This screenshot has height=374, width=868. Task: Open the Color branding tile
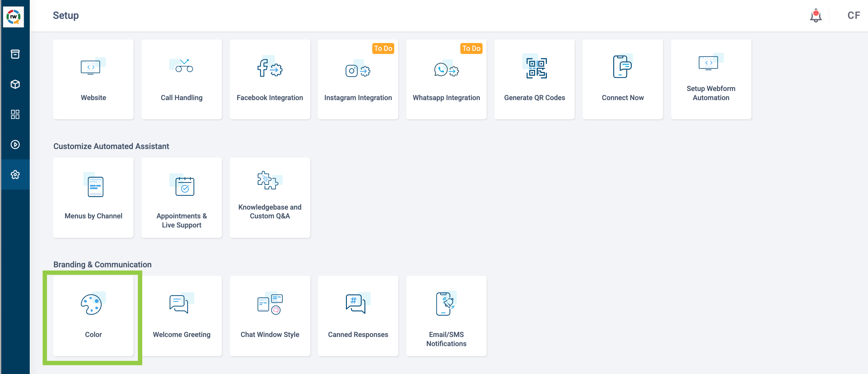(93, 316)
